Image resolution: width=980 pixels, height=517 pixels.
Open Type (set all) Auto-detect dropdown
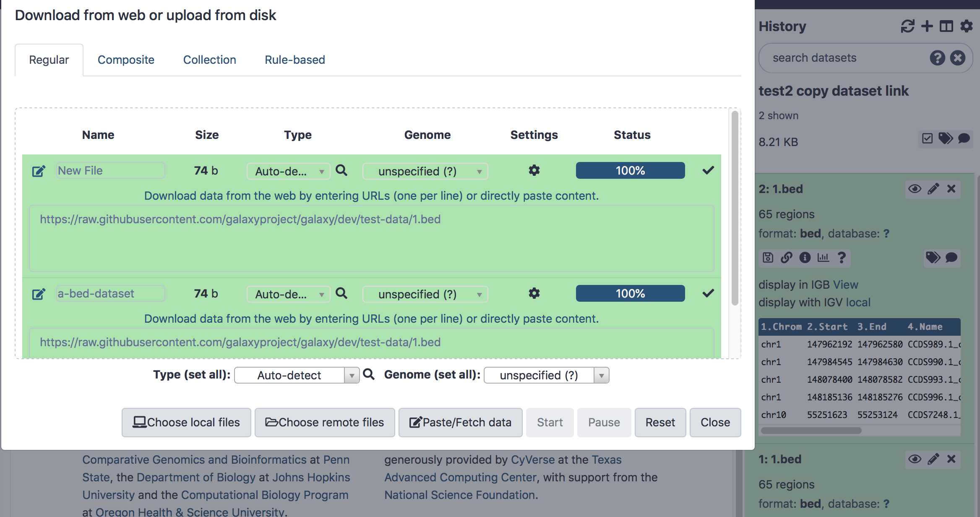tap(297, 375)
